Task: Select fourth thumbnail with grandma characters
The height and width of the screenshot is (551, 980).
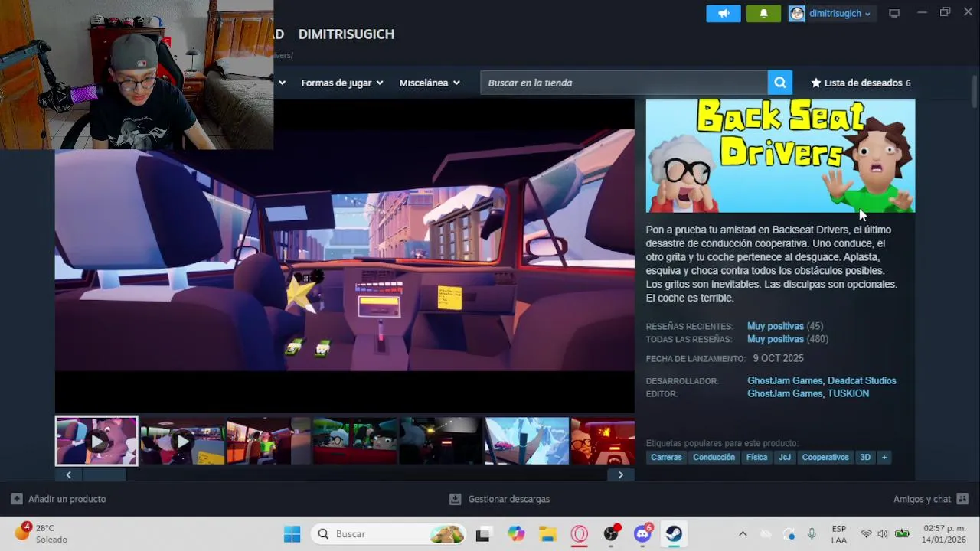Action: click(355, 441)
